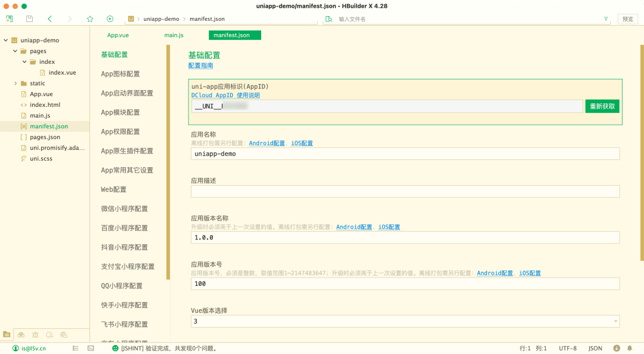Open the terminal icon in status bar
The image size is (644, 354).
click(91, 348)
